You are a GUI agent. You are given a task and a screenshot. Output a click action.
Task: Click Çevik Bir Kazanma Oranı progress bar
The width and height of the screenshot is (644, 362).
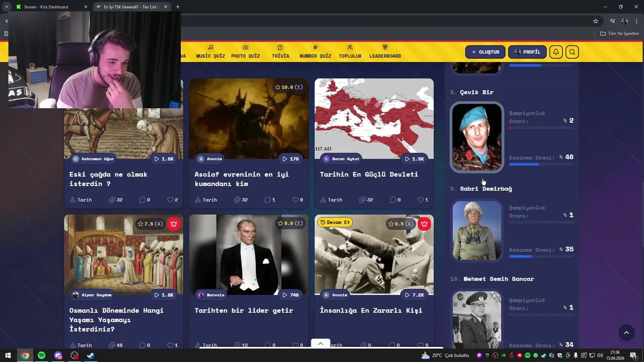coord(541,164)
